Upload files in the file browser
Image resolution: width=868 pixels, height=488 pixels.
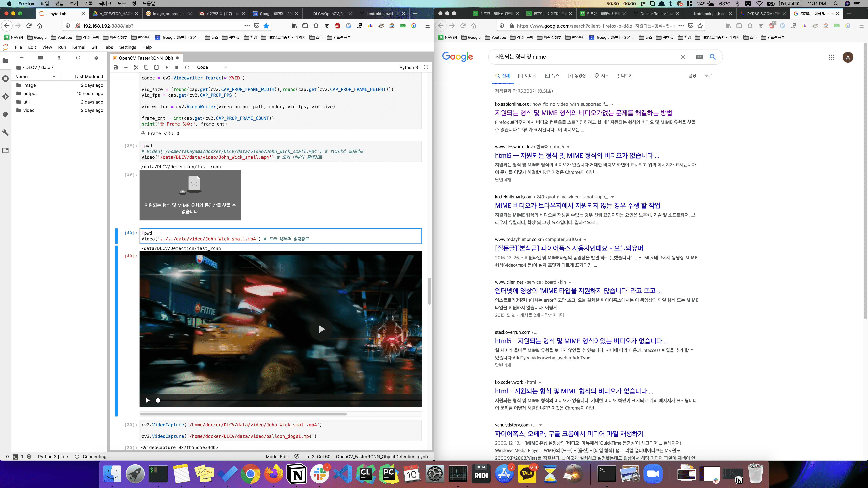point(59,58)
